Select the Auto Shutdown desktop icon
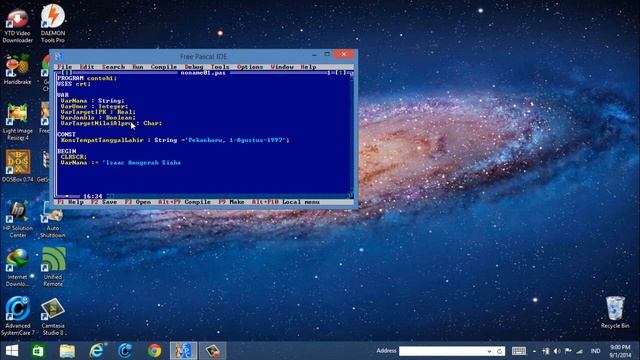The height and width of the screenshot is (360, 640). pos(53,223)
